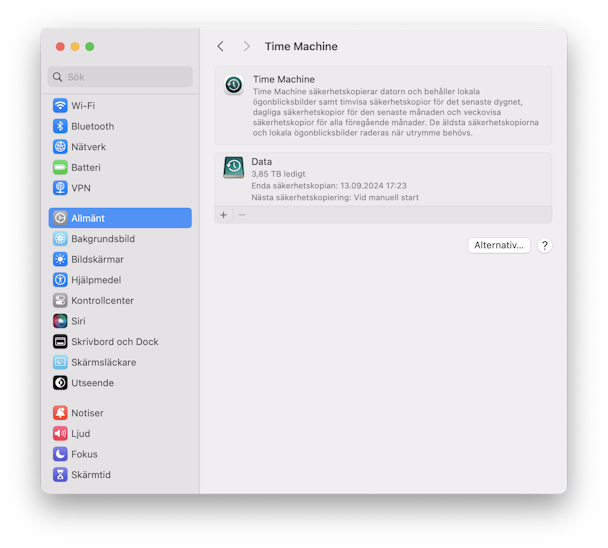Add a backup disk with plus button
The height and width of the screenshot is (548, 608).
point(223,214)
